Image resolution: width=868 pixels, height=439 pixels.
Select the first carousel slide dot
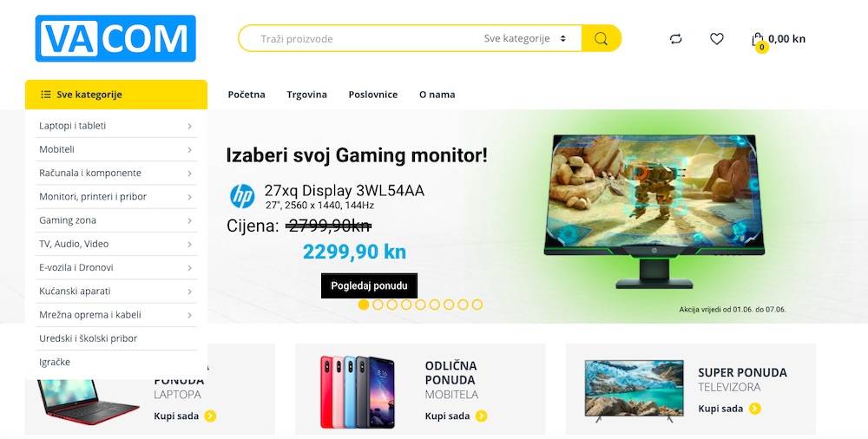(x=364, y=305)
